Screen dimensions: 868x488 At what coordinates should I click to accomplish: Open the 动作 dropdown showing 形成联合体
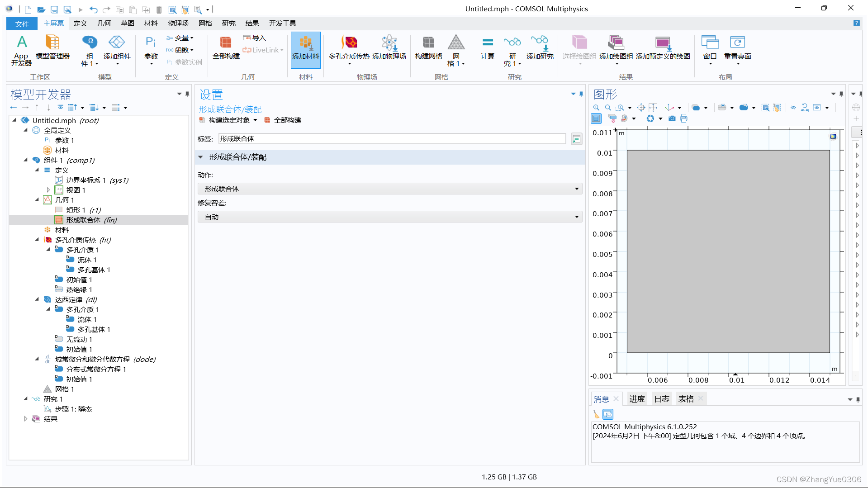point(390,189)
